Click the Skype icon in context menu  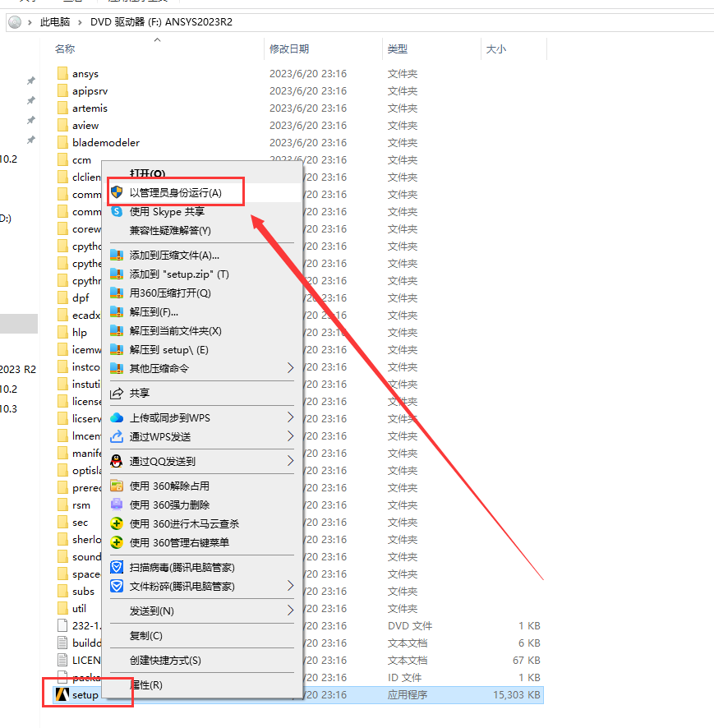[x=117, y=212]
